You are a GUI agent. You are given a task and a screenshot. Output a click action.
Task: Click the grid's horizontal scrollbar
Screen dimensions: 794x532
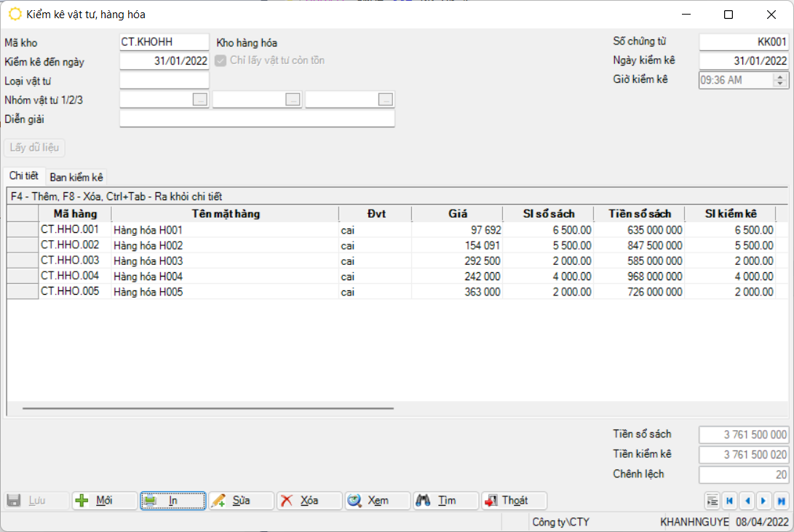(x=207, y=408)
